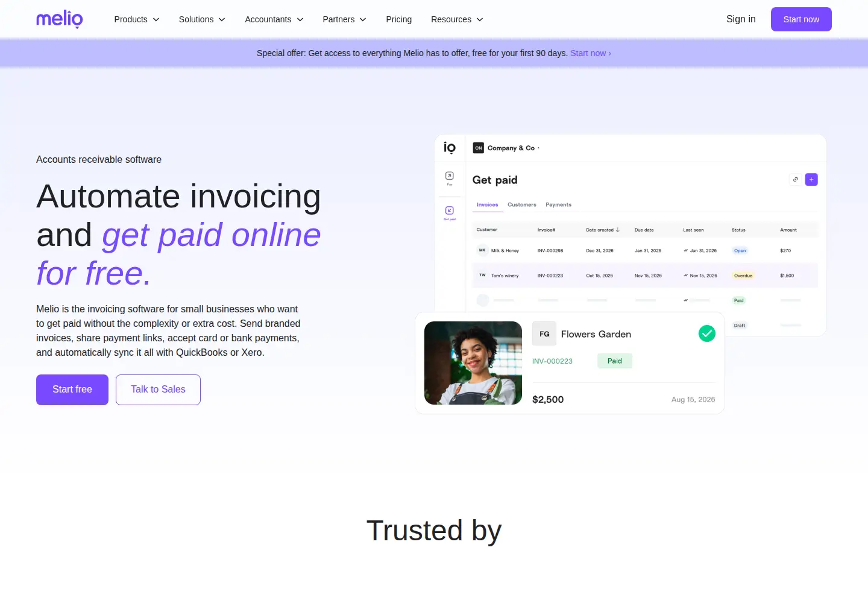Click the seen checkmark beside Nov 15, 2026
This screenshot has height=603, width=868.
(x=686, y=276)
